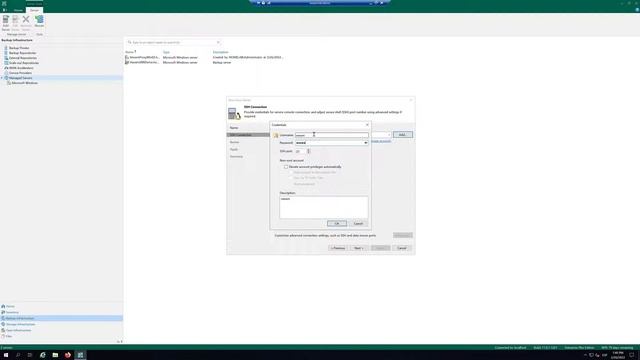This screenshot has height=360, width=640.
Task: Click the Rescan ribbon icon
Action: (x=39, y=20)
